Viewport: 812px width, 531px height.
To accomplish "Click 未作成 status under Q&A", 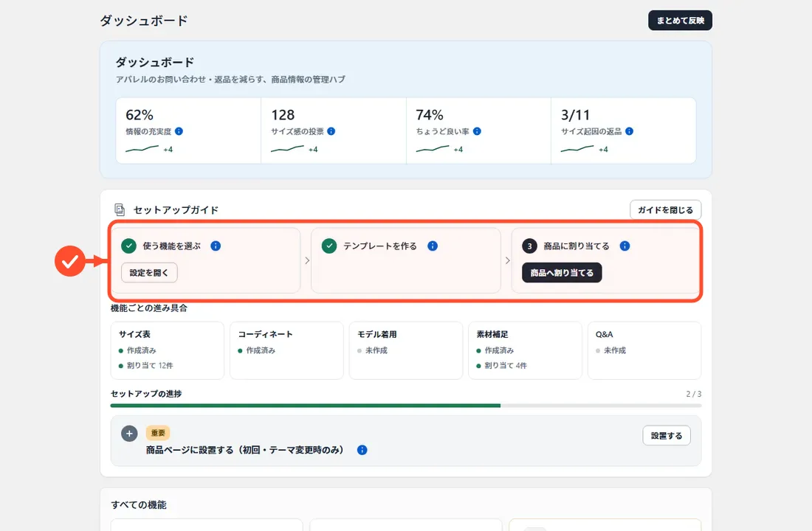I will [x=615, y=350].
